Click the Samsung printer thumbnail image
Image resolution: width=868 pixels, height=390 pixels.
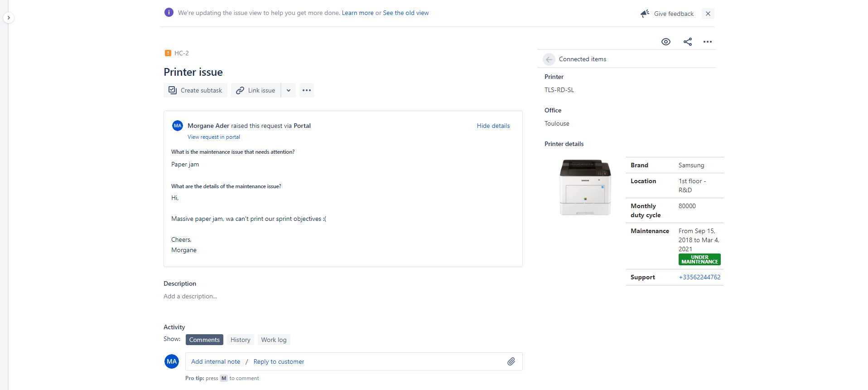point(585,187)
